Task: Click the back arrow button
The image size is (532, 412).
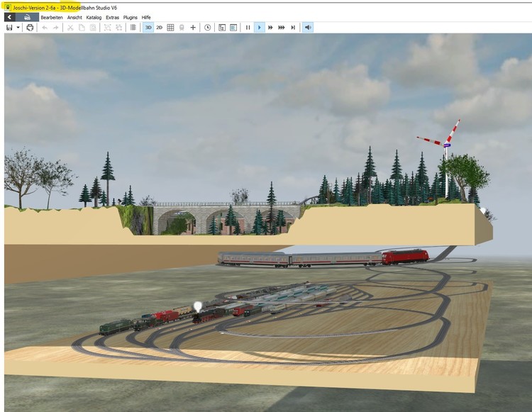Action: [x=9, y=17]
